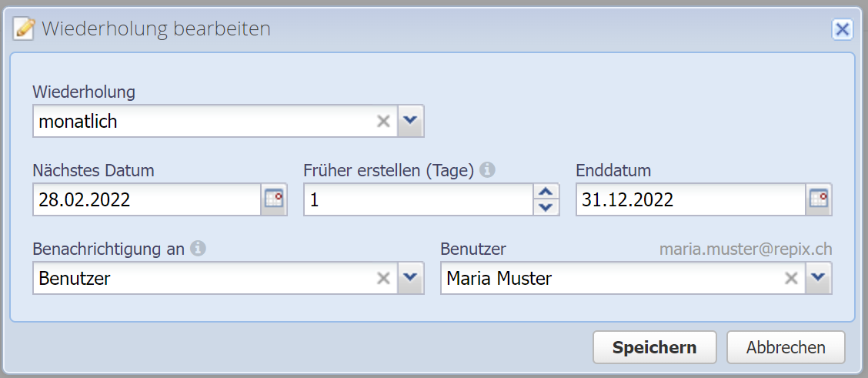The height and width of the screenshot is (378, 868).
Task: Click info icon beside Benachrichtigung an
Action: coord(198,249)
